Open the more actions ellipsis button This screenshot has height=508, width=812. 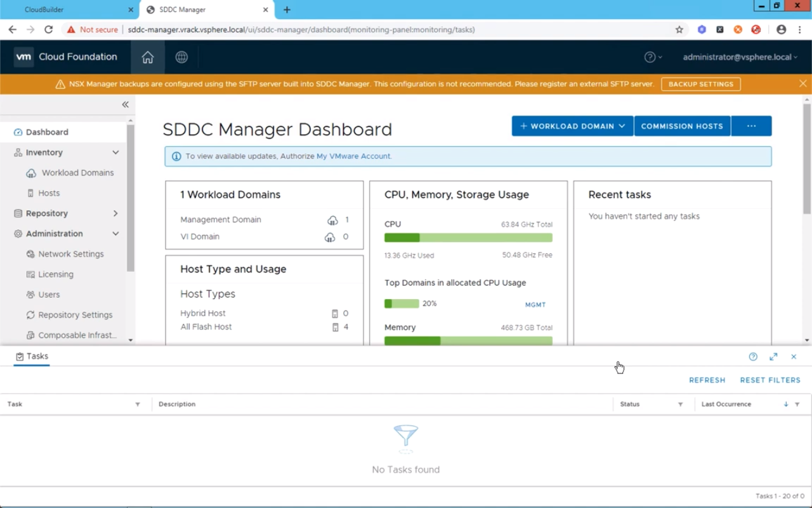(x=751, y=126)
